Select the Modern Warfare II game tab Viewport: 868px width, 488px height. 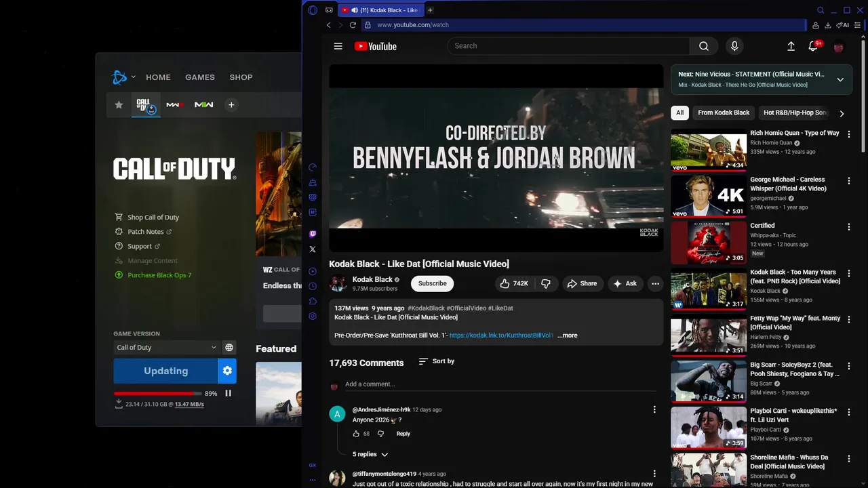tap(204, 105)
